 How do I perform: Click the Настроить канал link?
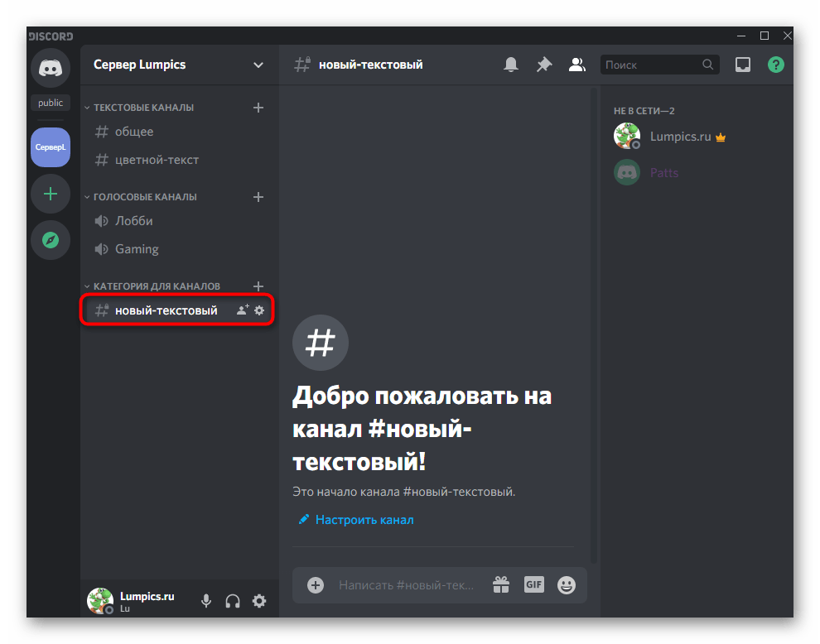[364, 520]
